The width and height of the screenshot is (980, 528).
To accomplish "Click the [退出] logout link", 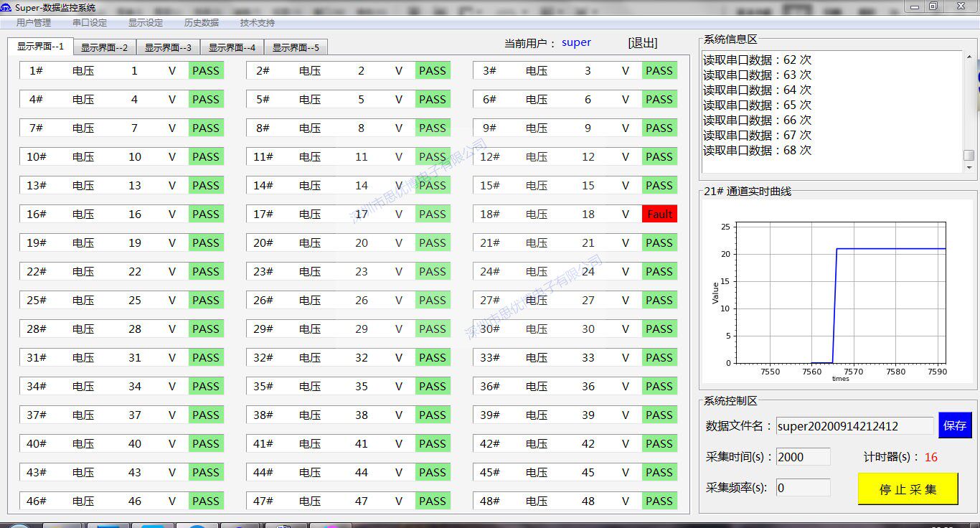I will [x=643, y=43].
